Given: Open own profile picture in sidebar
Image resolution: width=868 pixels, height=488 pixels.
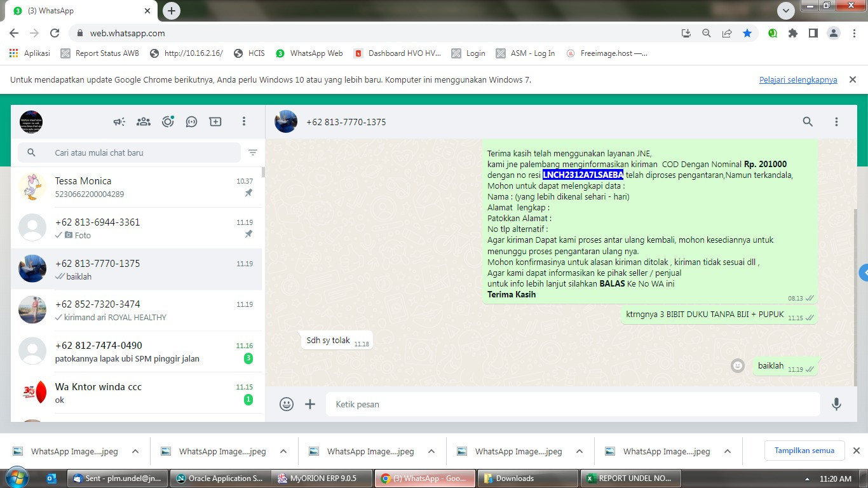Looking at the screenshot, I should pos(31,121).
